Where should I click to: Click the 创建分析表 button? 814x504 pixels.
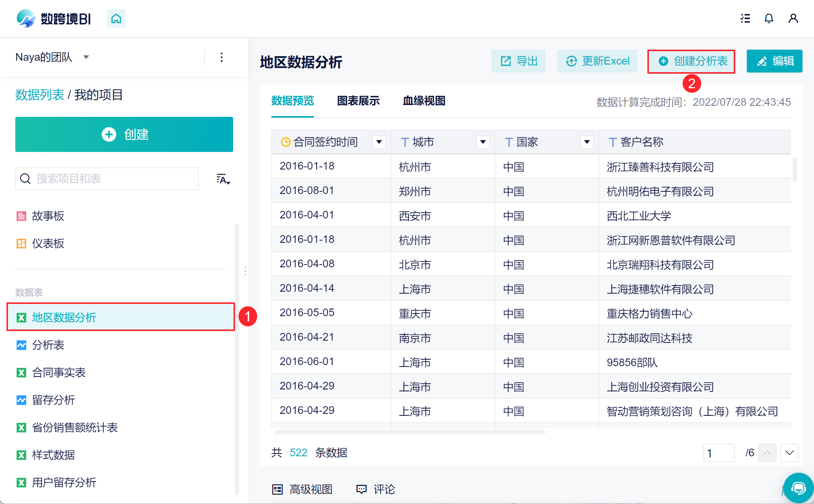691,61
